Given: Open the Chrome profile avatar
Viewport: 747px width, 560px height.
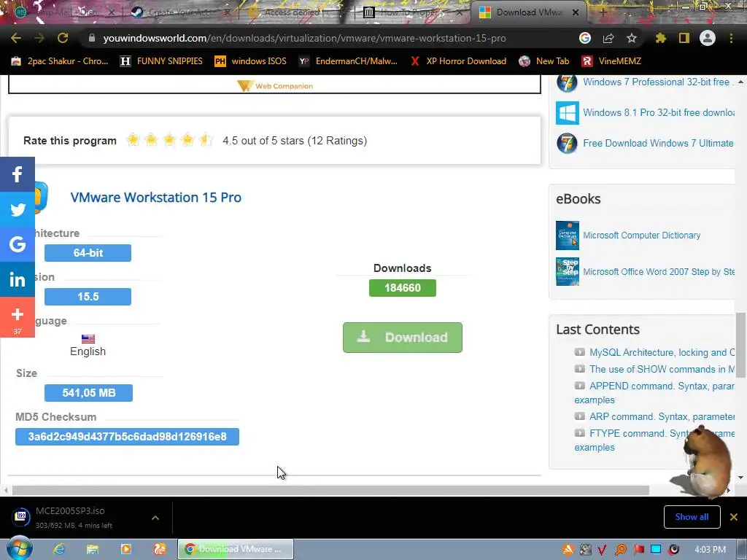Looking at the screenshot, I should click(x=708, y=38).
